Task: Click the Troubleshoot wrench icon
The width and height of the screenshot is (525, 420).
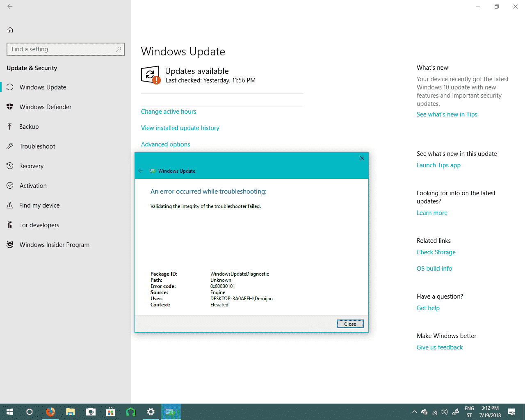Action: (10, 146)
